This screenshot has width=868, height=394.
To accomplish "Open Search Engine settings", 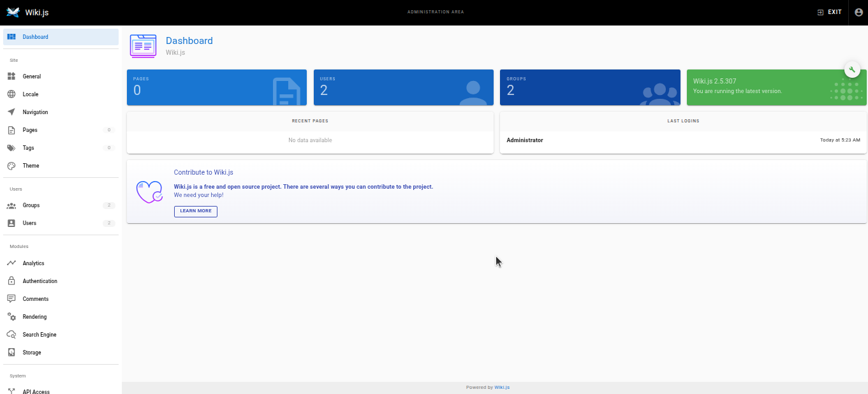I will [x=61, y=335].
